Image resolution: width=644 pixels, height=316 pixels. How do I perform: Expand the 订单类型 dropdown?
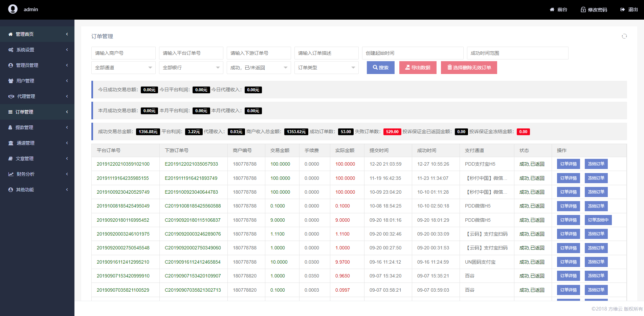tap(326, 68)
